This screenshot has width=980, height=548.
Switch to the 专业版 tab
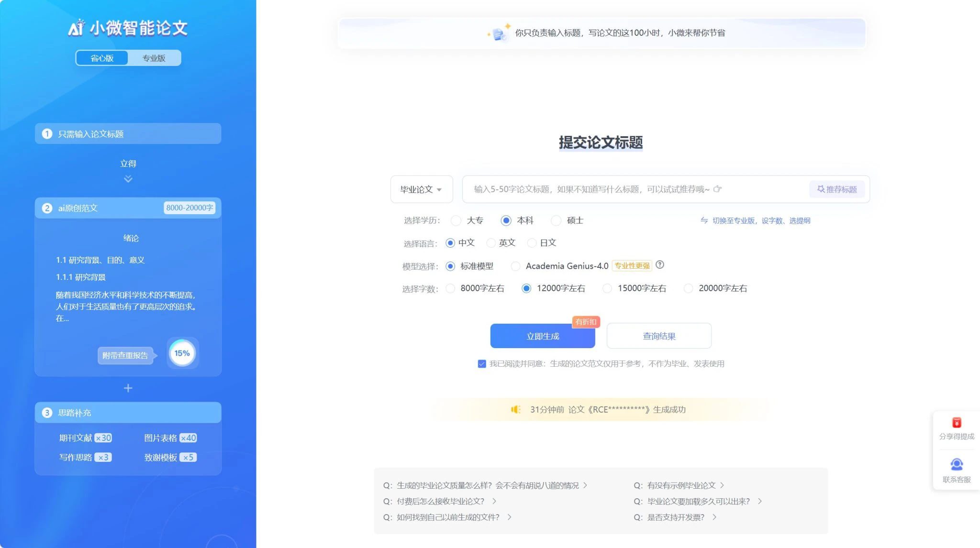coord(154,58)
